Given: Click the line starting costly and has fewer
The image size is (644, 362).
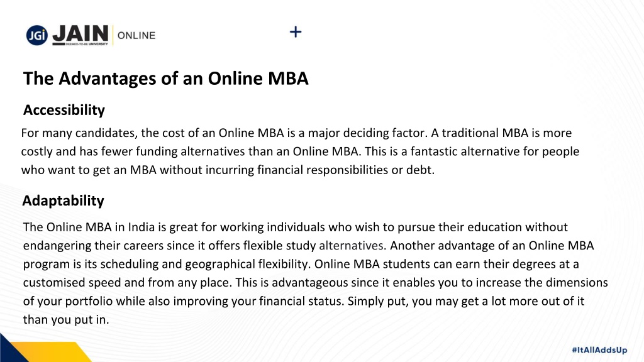Looking at the screenshot, I should pos(300,151).
